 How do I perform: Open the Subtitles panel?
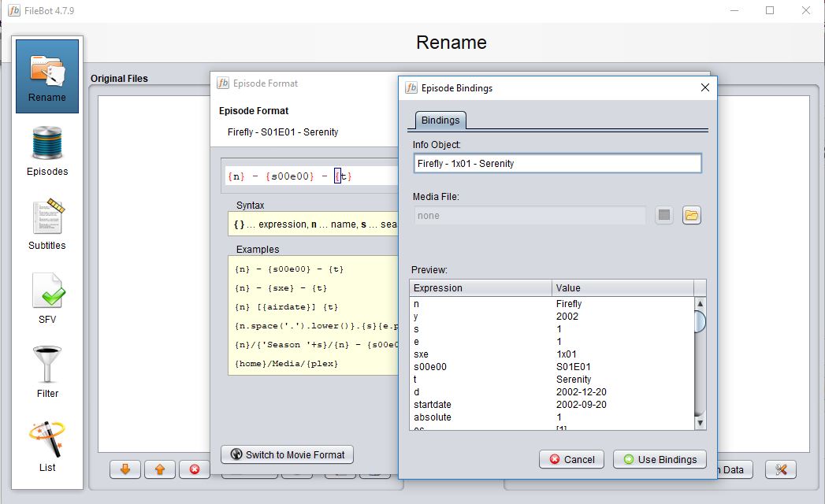point(47,224)
